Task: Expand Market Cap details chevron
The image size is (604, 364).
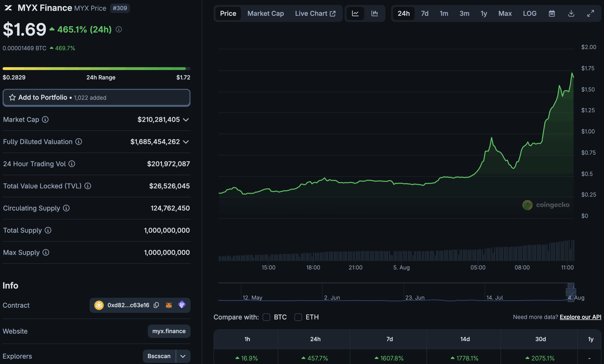Action: (186, 120)
